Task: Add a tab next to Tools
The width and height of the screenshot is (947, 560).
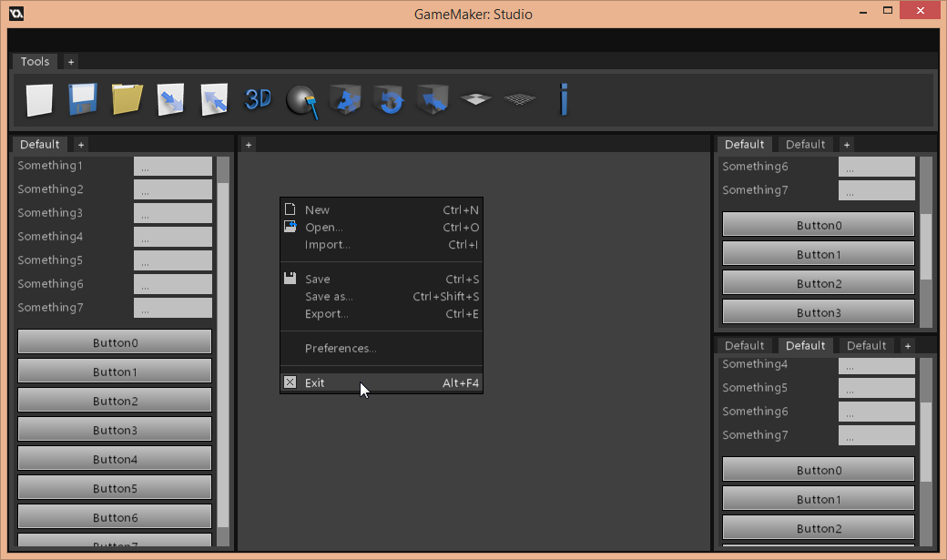Action: (71, 62)
